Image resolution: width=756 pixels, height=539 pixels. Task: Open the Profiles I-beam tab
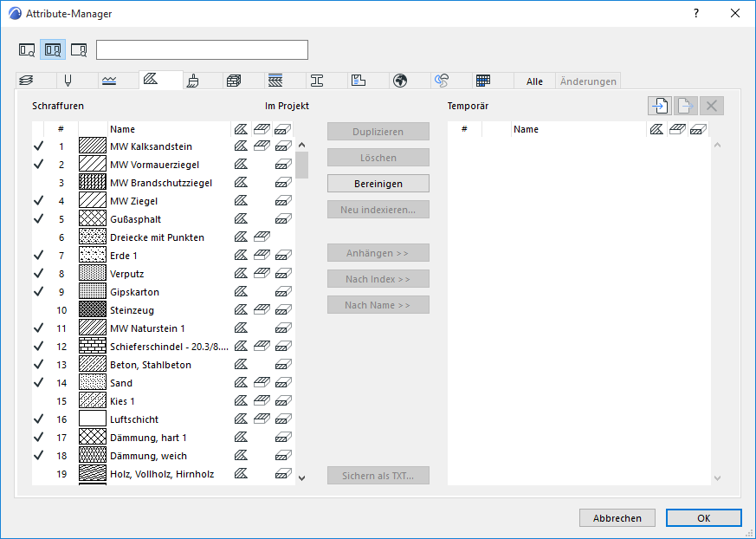point(318,81)
